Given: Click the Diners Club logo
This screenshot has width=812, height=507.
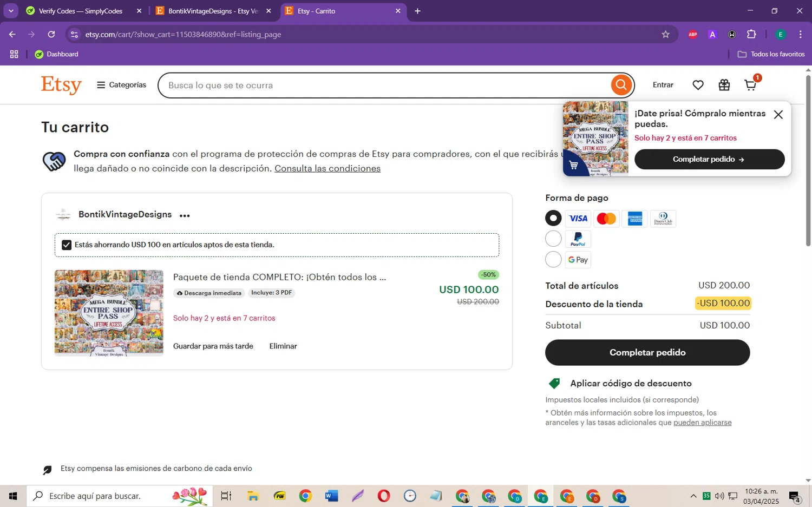Looking at the screenshot, I should pyautogui.click(x=663, y=219).
